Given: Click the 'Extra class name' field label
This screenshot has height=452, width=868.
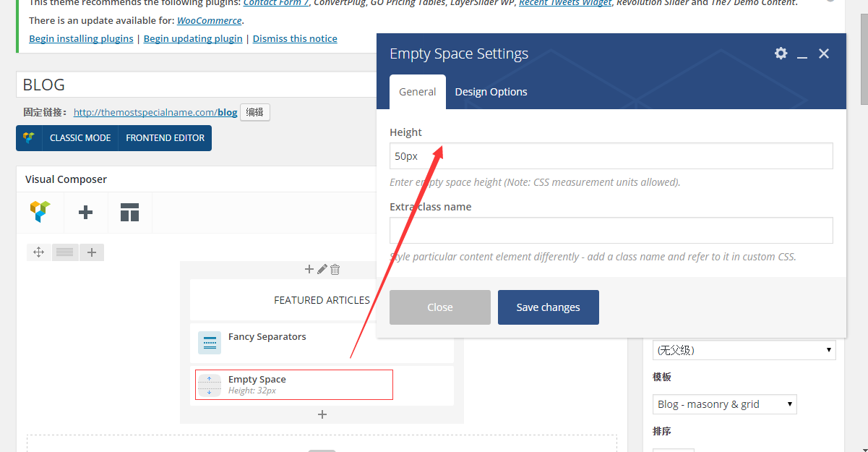Looking at the screenshot, I should pos(431,207).
